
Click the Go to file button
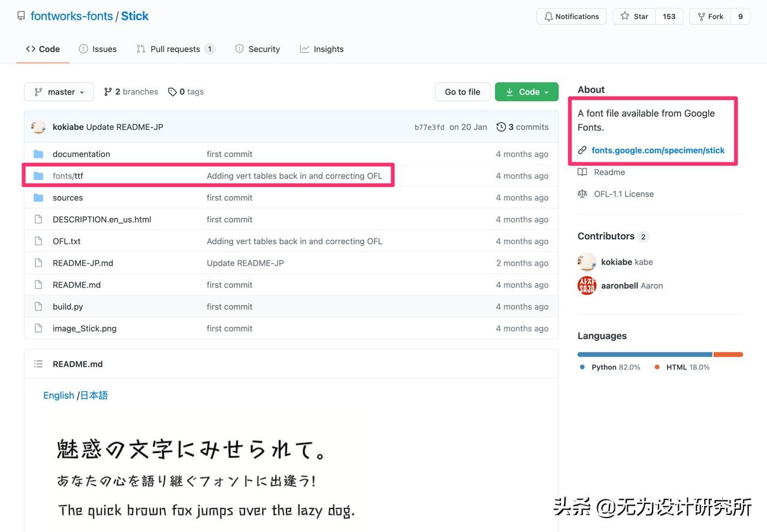(463, 92)
